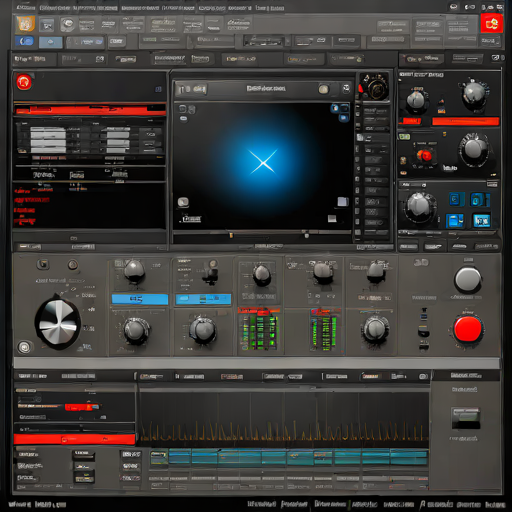The height and width of the screenshot is (512, 512).
Task: Click the grey rounded icon at the viewer's lower left
Action: click(x=183, y=202)
